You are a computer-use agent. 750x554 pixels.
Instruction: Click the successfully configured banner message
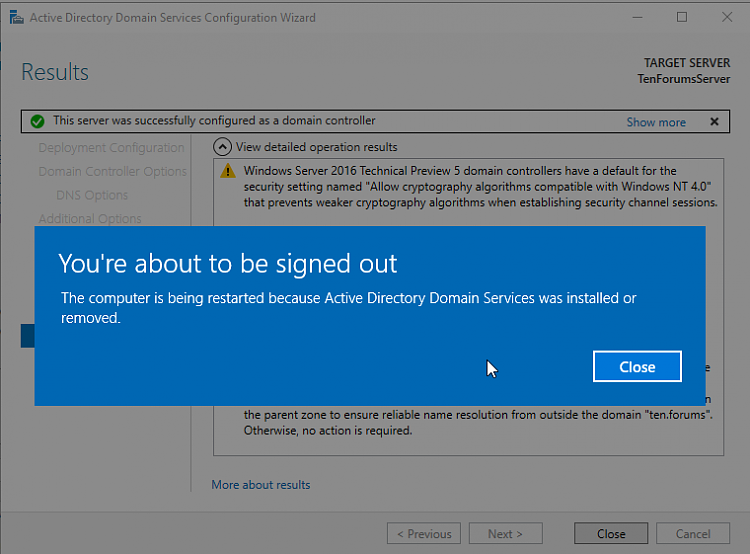(x=214, y=121)
